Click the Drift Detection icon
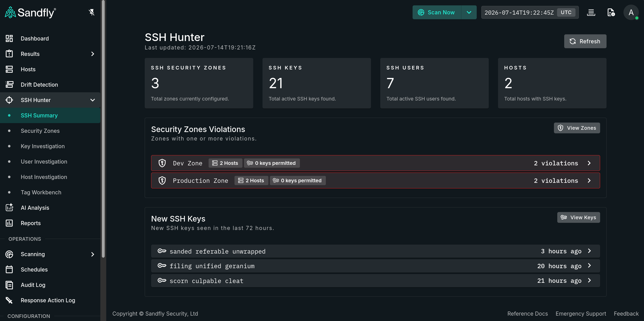 click(x=9, y=85)
